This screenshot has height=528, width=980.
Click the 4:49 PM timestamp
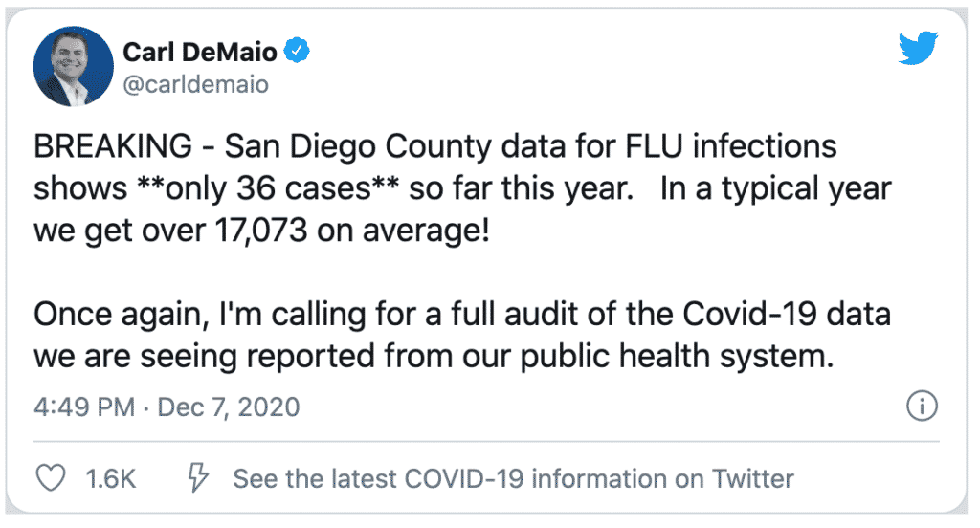tap(83, 407)
